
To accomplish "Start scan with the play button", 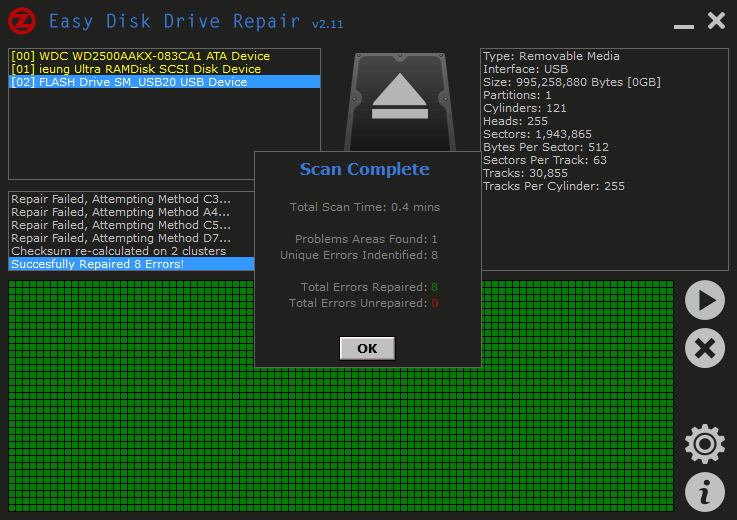I will (x=705, y=300).
